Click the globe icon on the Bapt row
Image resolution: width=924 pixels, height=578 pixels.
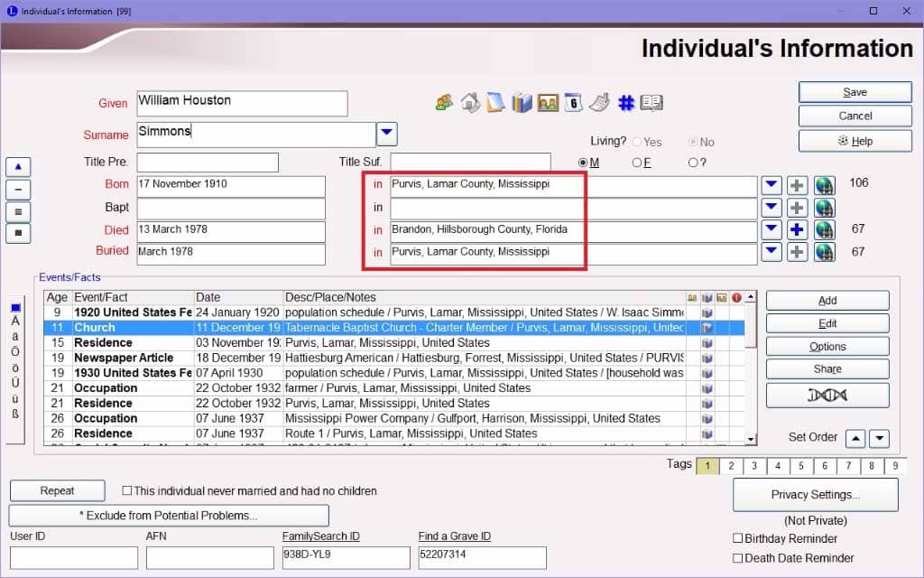tap(824, 208)
